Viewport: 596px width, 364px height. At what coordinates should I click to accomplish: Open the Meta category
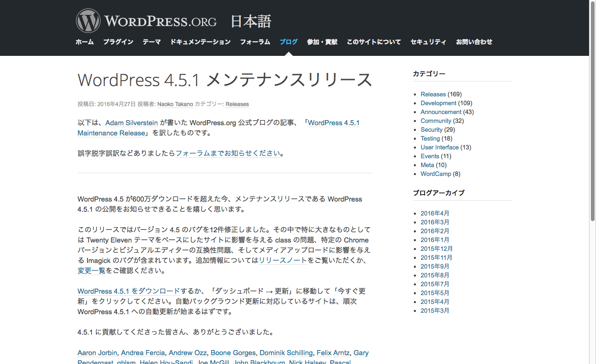(x=427, y=165)
